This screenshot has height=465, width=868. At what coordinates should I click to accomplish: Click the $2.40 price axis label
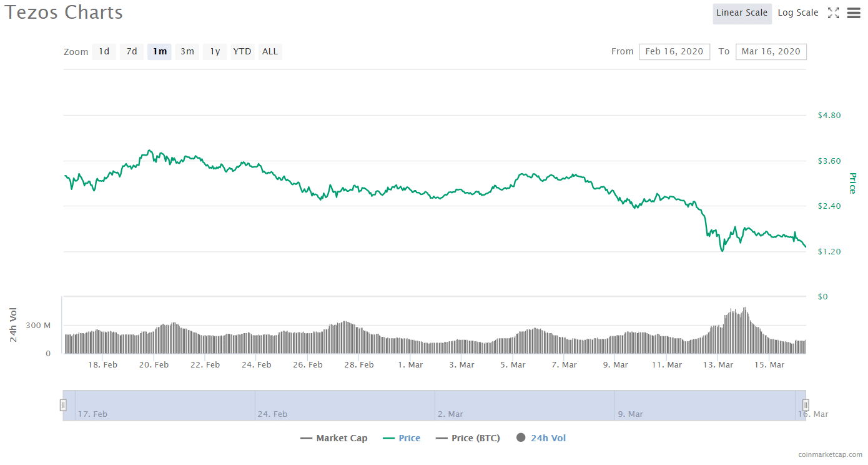(x=829, y=206)
